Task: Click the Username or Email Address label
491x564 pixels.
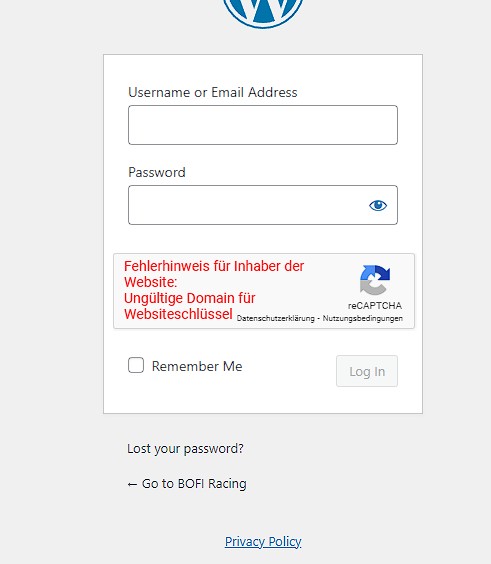Action: (213, 92)
